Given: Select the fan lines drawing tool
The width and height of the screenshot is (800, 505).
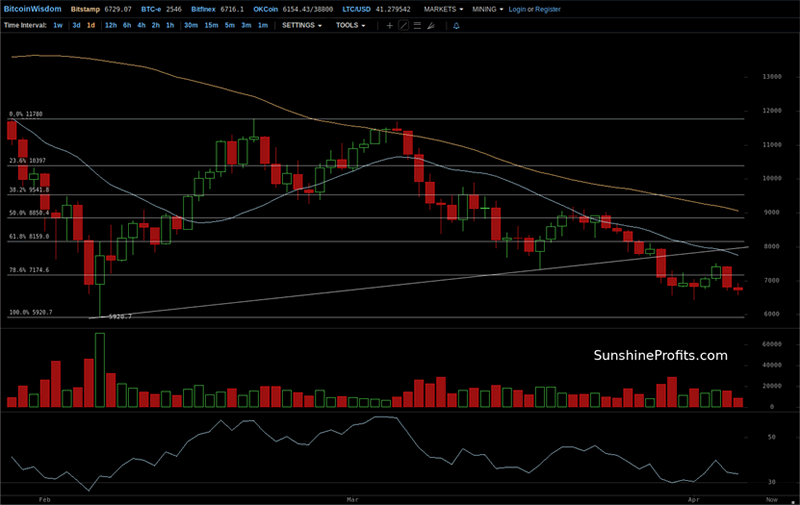Looking at the screenshot, I should pos(431,24).
